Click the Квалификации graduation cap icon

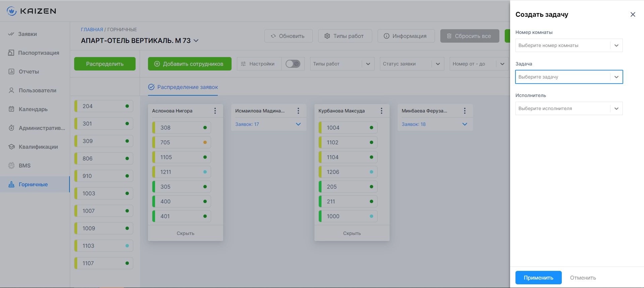coord(11,147)
